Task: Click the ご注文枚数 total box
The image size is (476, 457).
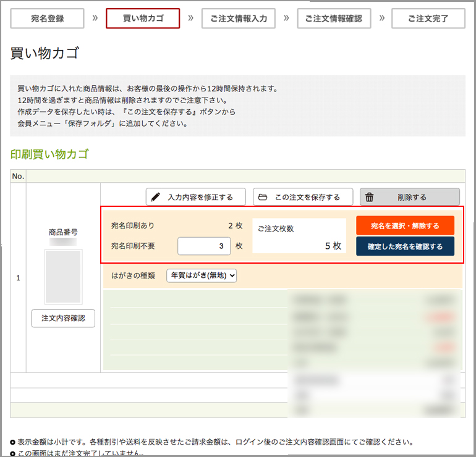Action: coord(299,237)
